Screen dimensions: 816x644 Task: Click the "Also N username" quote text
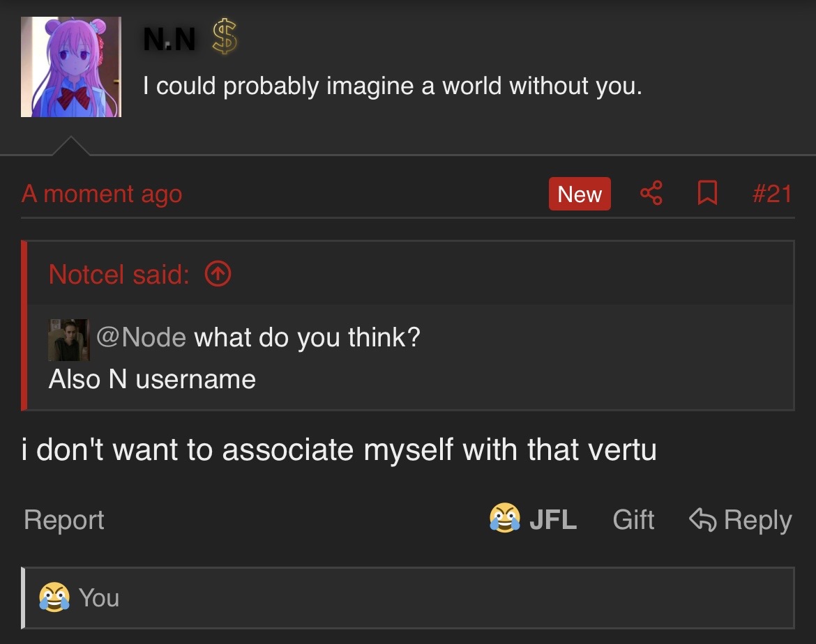[x=152, y=379]
